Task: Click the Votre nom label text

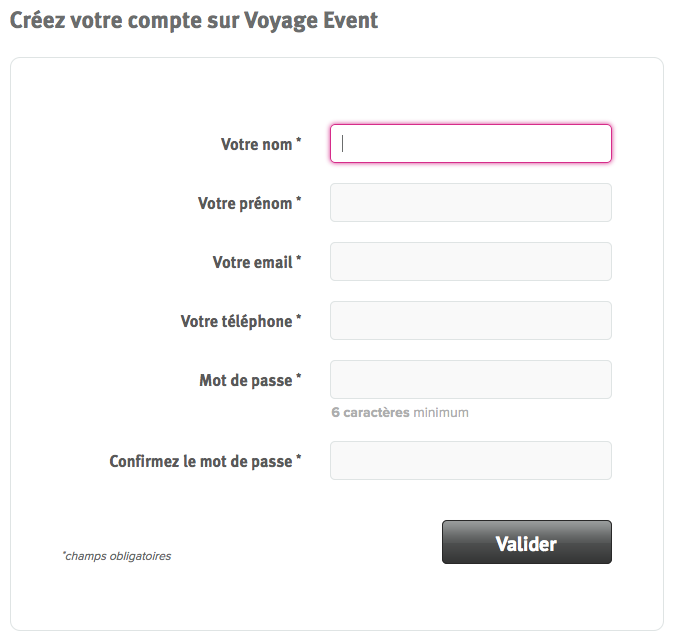Action: [257, 144]
